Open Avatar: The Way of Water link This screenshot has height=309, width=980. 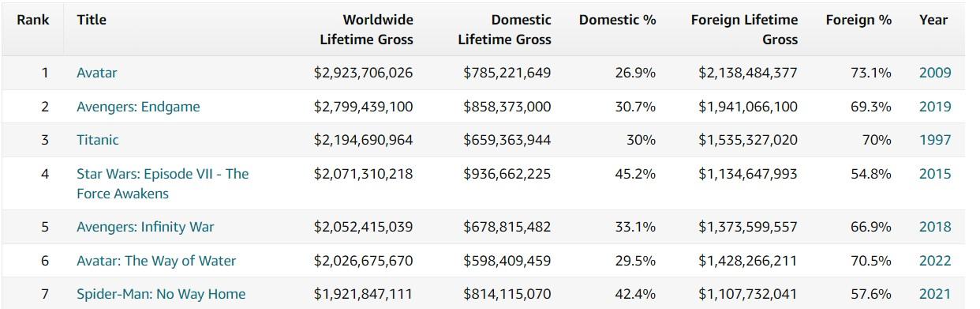click(156, 261)
